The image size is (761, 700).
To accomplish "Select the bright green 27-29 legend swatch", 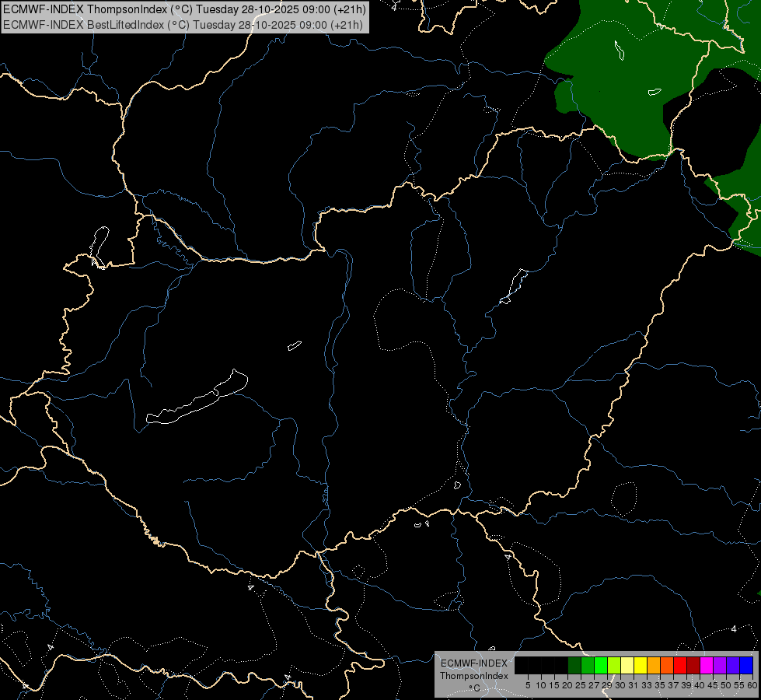I will [x=601, y=665].
